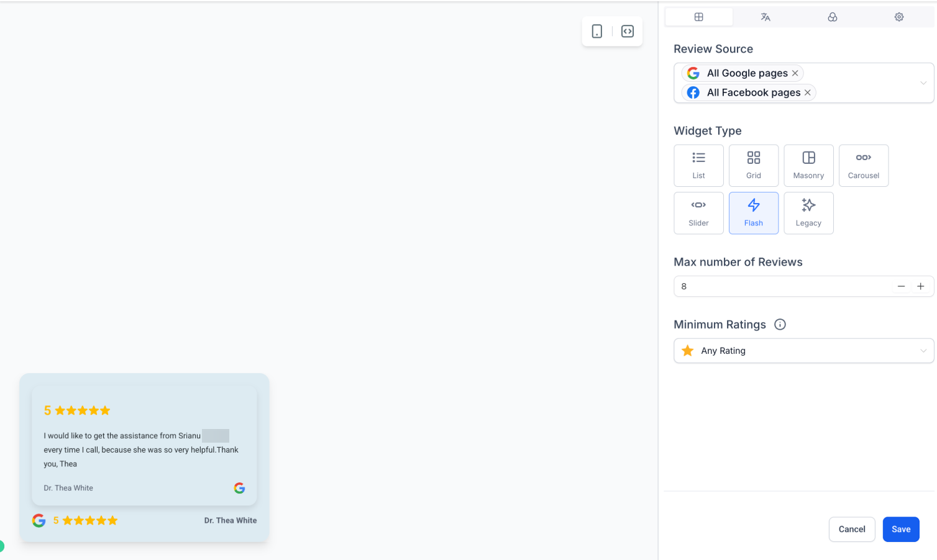This screenshot has height=560, width=937.
Task: Pick the Carousel widget type
Action: click(864, 166)
